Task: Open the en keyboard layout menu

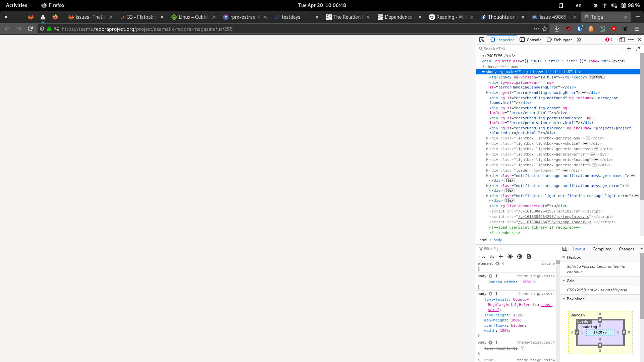Action: (x=579, y=5)
